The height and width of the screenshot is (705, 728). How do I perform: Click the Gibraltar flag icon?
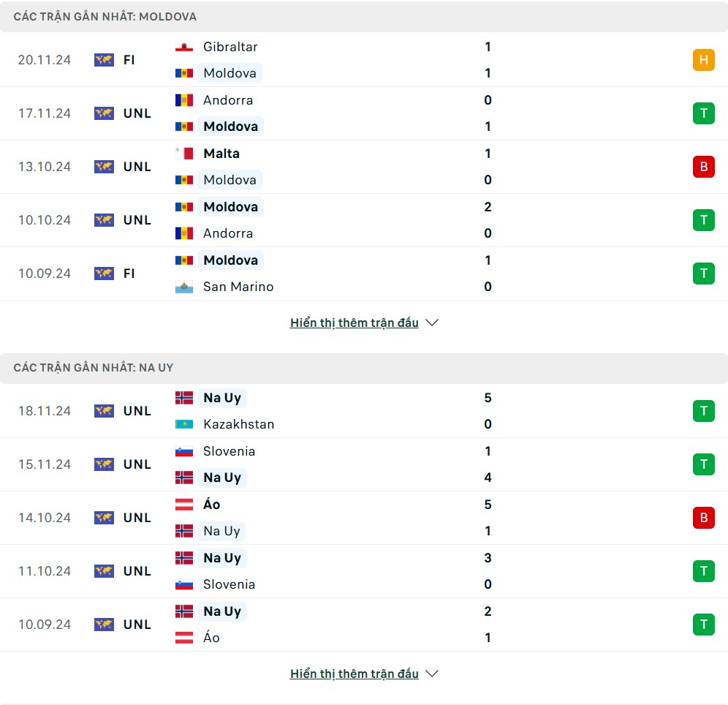(x=184, y=47)
